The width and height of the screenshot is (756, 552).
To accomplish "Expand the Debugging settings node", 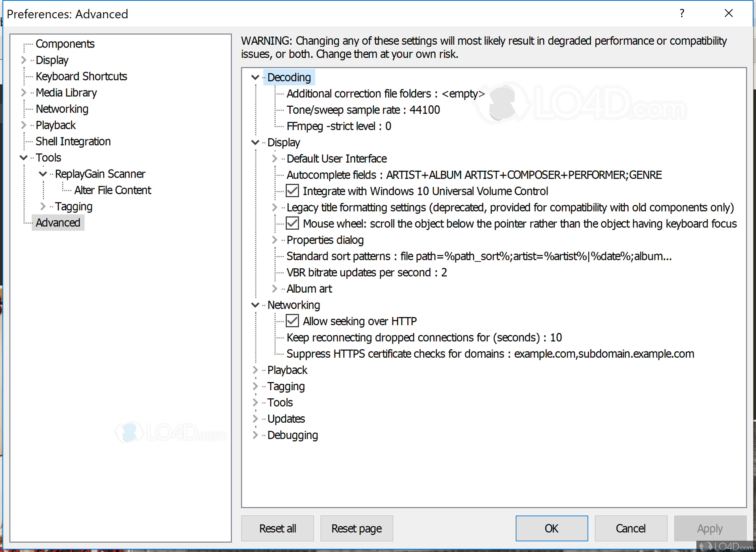I will [x=255, y=435].
